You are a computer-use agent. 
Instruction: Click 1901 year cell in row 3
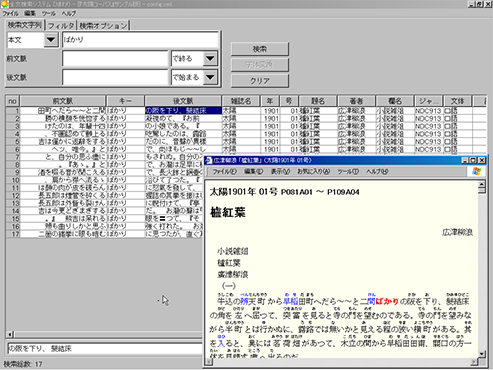coord(271,126)
